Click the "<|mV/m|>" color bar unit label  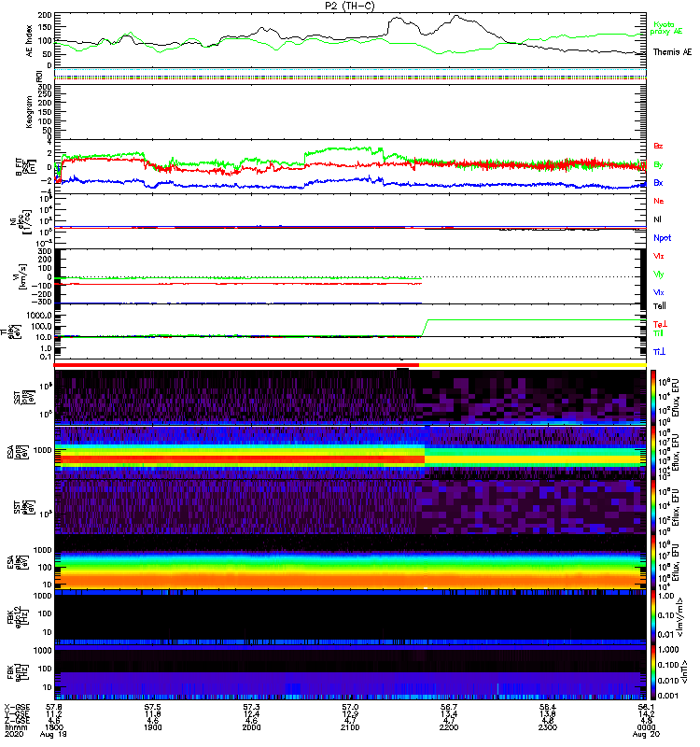681,617
